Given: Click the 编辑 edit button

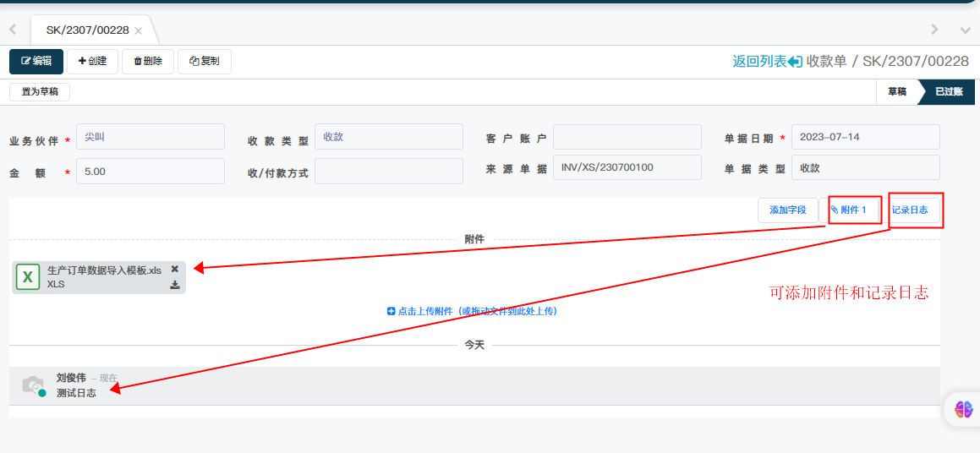Looking at the screenshot, I should 36,61.
